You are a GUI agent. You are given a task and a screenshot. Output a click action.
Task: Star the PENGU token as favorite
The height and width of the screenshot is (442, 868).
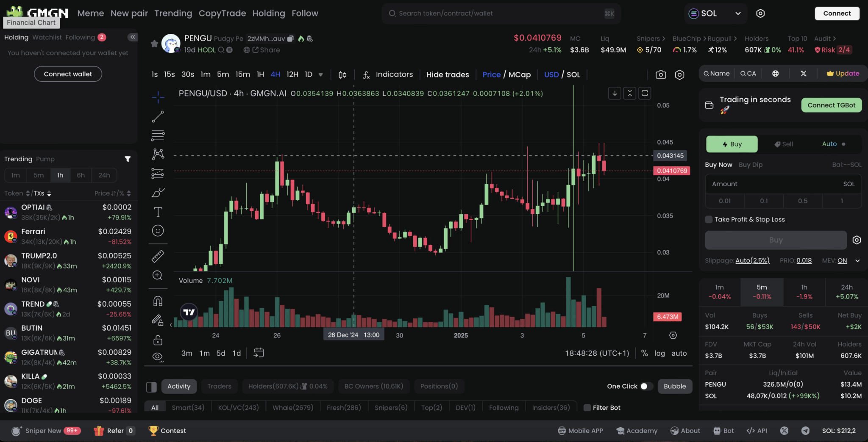(x=154, y=44)
